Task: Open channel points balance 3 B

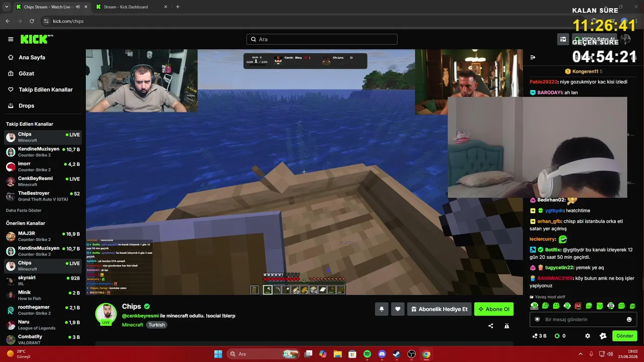Action: (539, 336)
